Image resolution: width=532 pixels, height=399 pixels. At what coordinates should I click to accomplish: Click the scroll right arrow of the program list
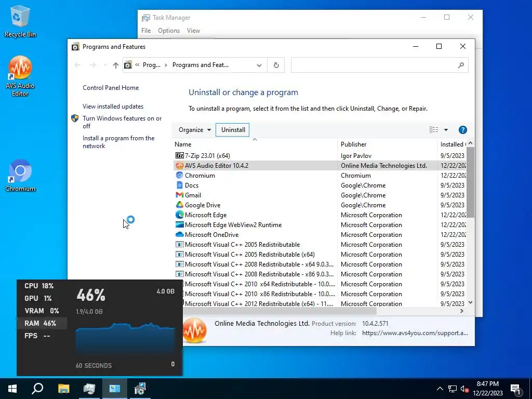pyautogui.click(x=461, y=311)
